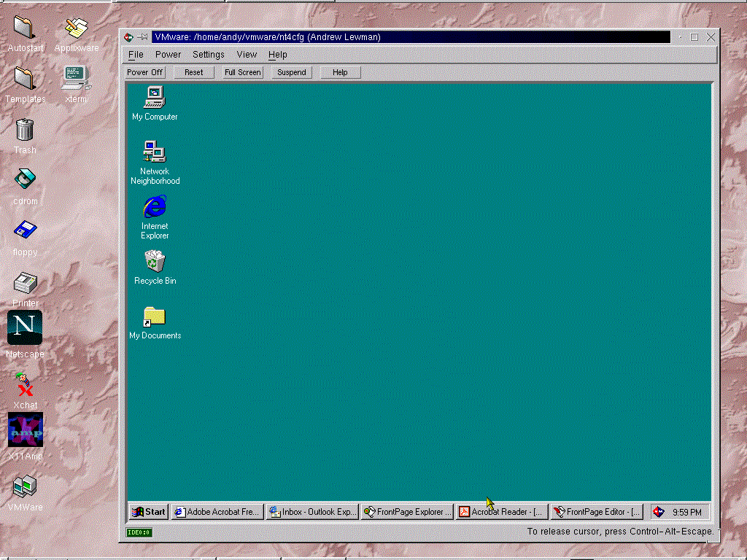The height and width of the screenshot is (560, 747).
Task: Open the Power menu
Action: [x=168, y=55]
